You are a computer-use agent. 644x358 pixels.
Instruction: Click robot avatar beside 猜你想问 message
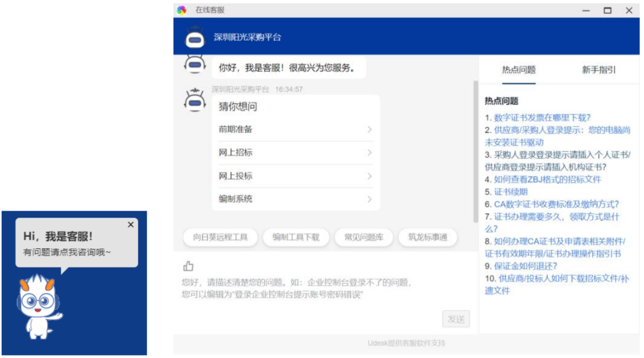coord(194,100)
